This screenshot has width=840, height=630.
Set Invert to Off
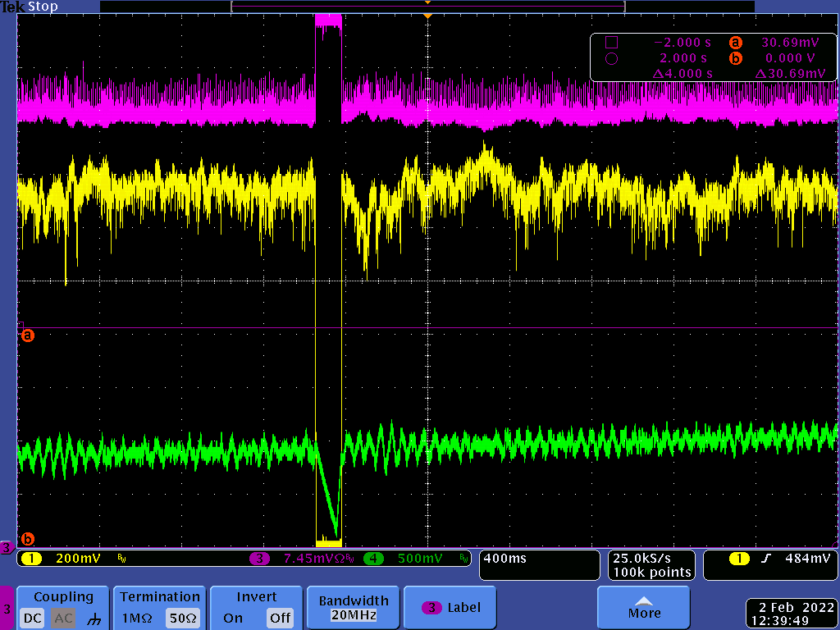click(x=280, y=618)
